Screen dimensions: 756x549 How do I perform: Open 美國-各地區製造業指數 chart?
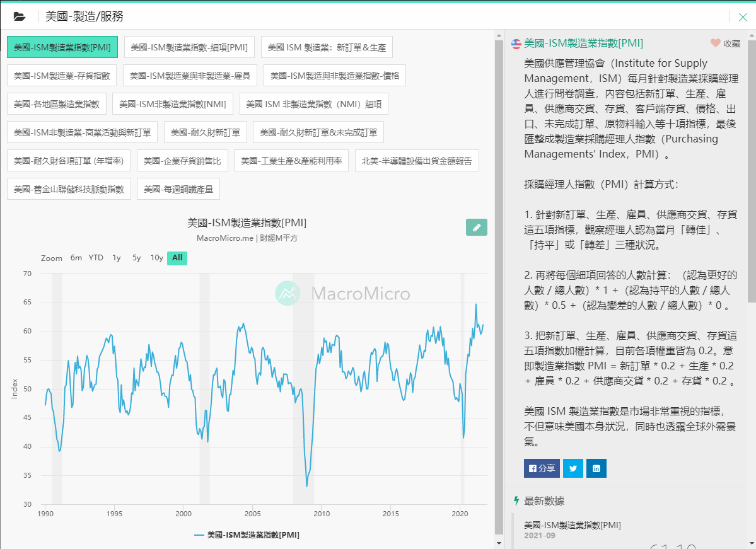click(56, 104)
